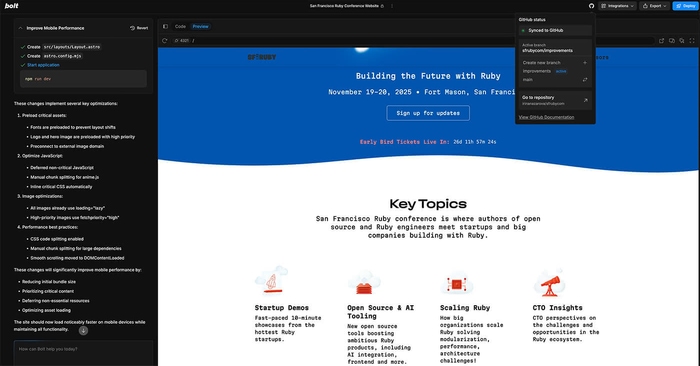Switch to the Code tab
The height and width of the screenshot is (366, 700).
pyautogui.click(x=180, y=26)
